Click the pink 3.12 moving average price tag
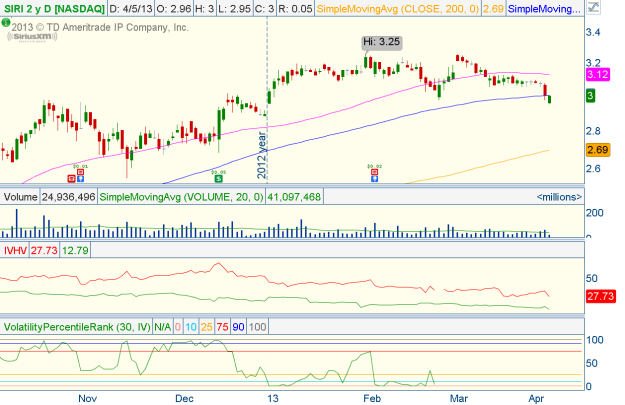 598,74
